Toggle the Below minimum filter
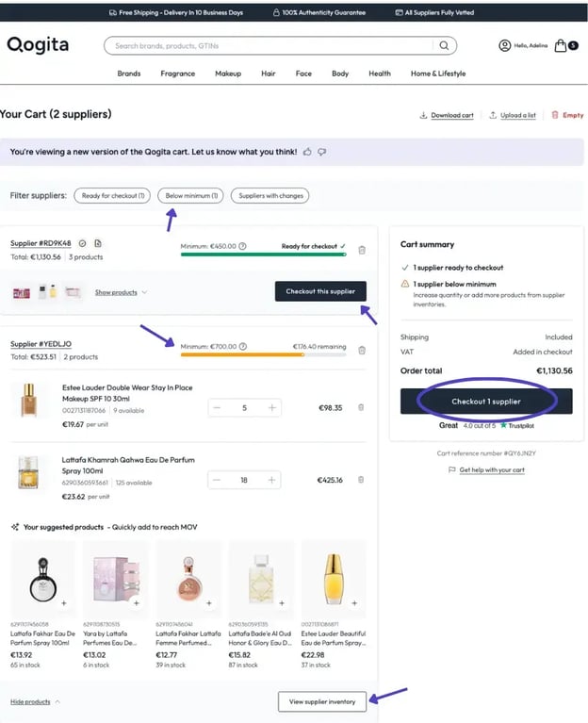The image size is (588, 723). (x=190, y=196)
